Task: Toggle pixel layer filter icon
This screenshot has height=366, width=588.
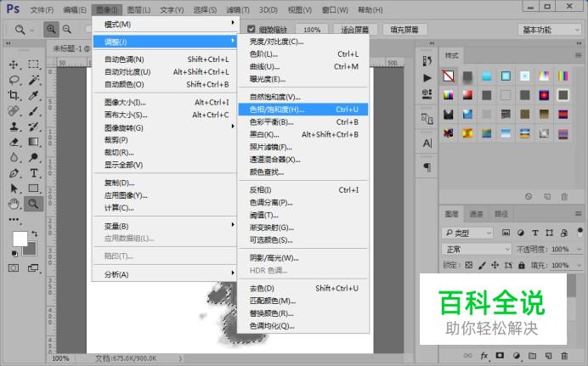Action: 506,233
